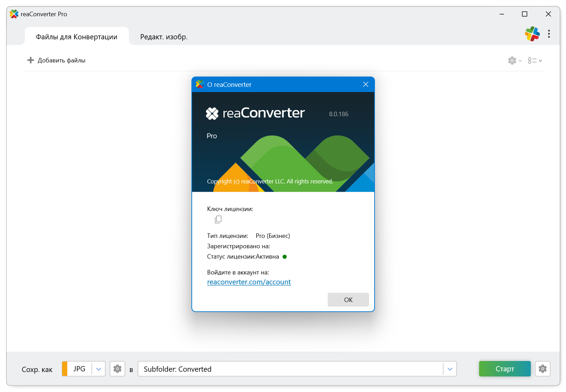The height and width of the screenshot is (392, 566).
Task: Open the reaconverter.com/account link
Action: (249, 282)
